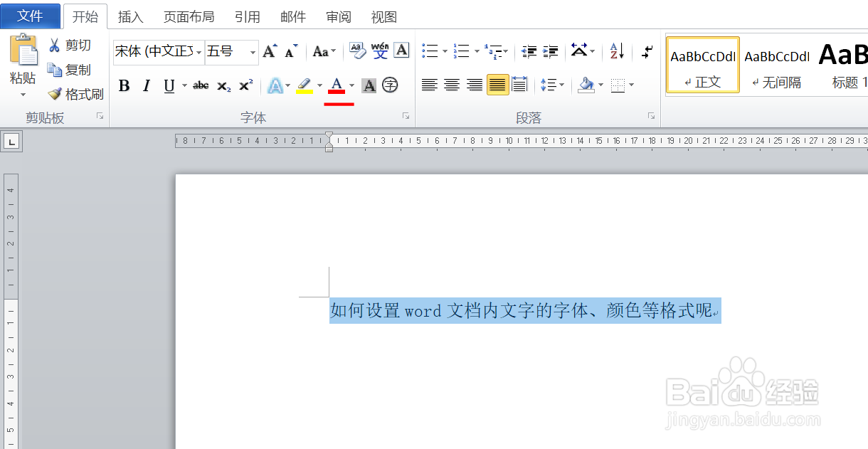The height and width of the screenshot is (449, 868).
Task: Decrease font size with the shrink font icon
Action: pos(291,51)
